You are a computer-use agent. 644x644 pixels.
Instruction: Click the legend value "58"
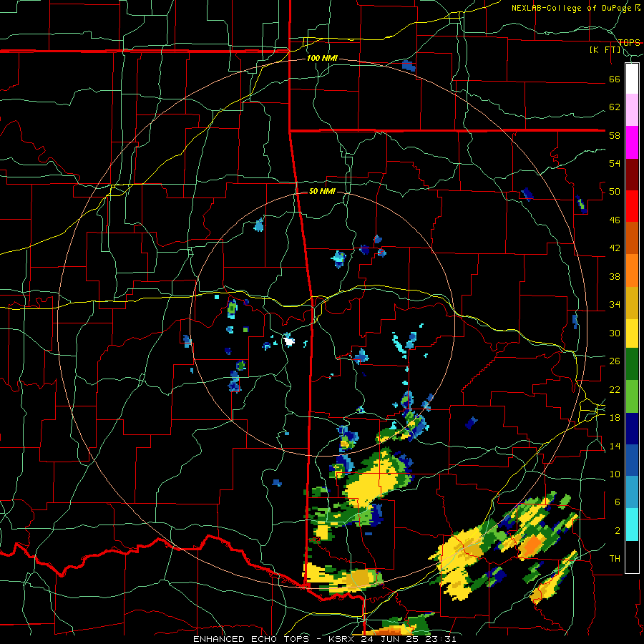click(x=615, y=135)
